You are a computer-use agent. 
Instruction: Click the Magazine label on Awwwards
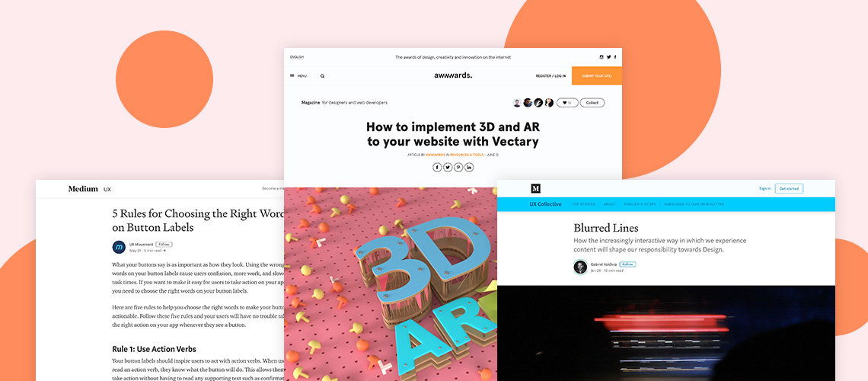(311, 102)
